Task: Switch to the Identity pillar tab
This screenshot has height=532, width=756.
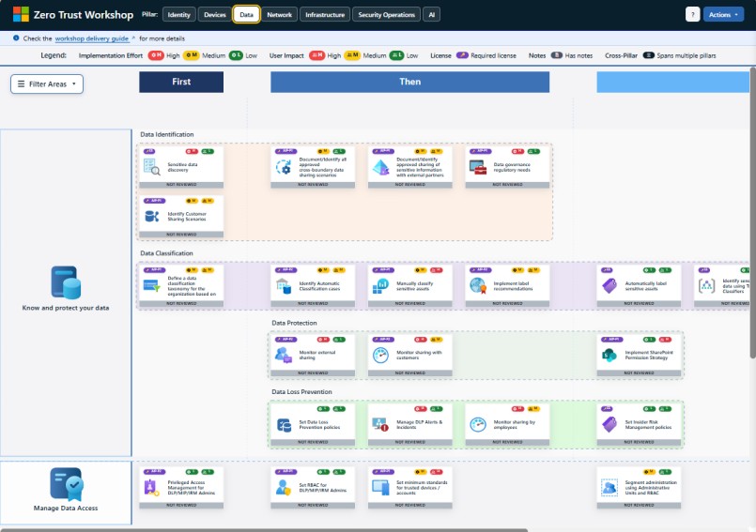Action: [x=178, y=15]
